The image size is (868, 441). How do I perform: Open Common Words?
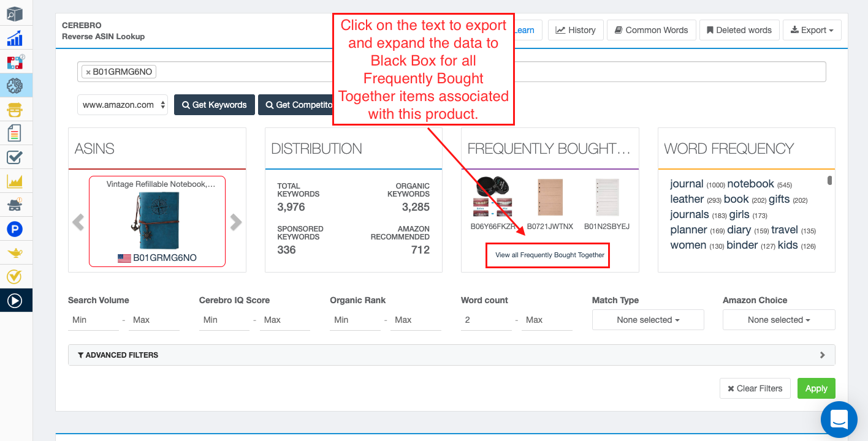tap(651, 30)
